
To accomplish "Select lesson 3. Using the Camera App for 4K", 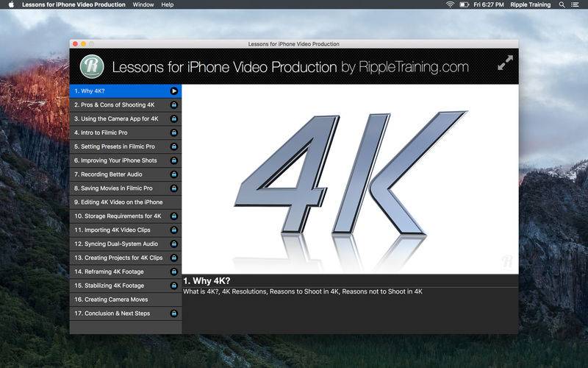I will (x=125, y=118).
